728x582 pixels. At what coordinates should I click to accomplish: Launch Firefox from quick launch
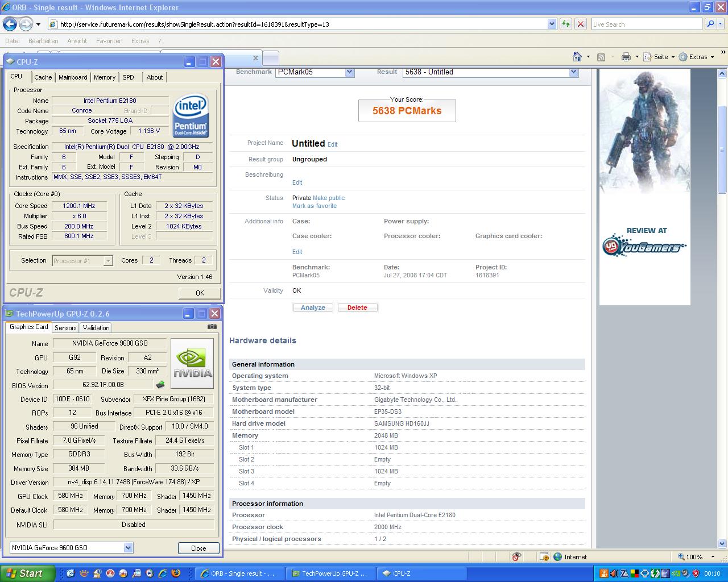pos(176,573)
